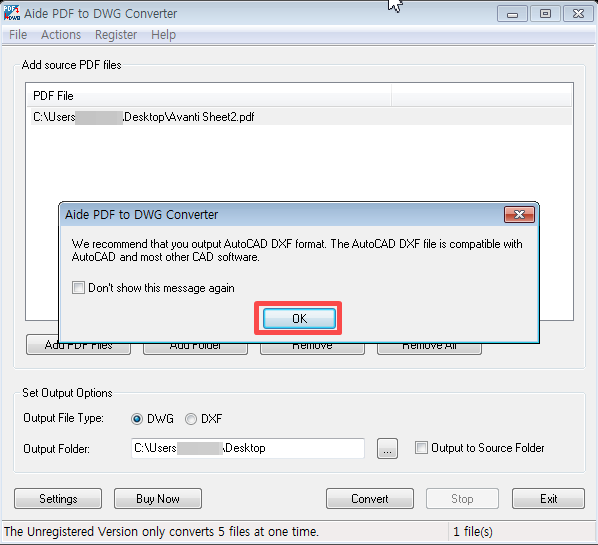The height and width of the screenshot is (545, 598).
Task: Exit the application via Exit button
Action: (x=548, y=498)
